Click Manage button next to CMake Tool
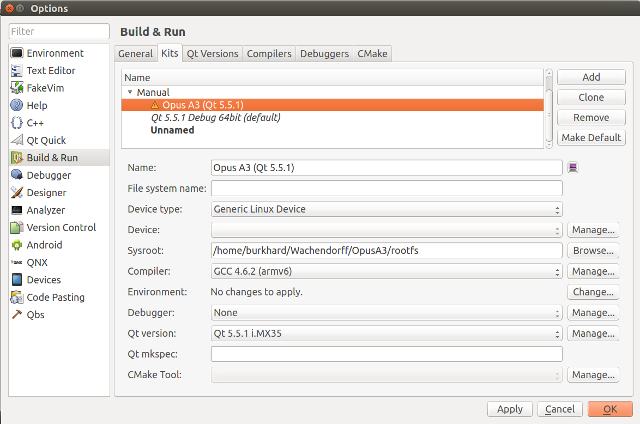This screenshot has height=424, width=640. tap(593, 375)
